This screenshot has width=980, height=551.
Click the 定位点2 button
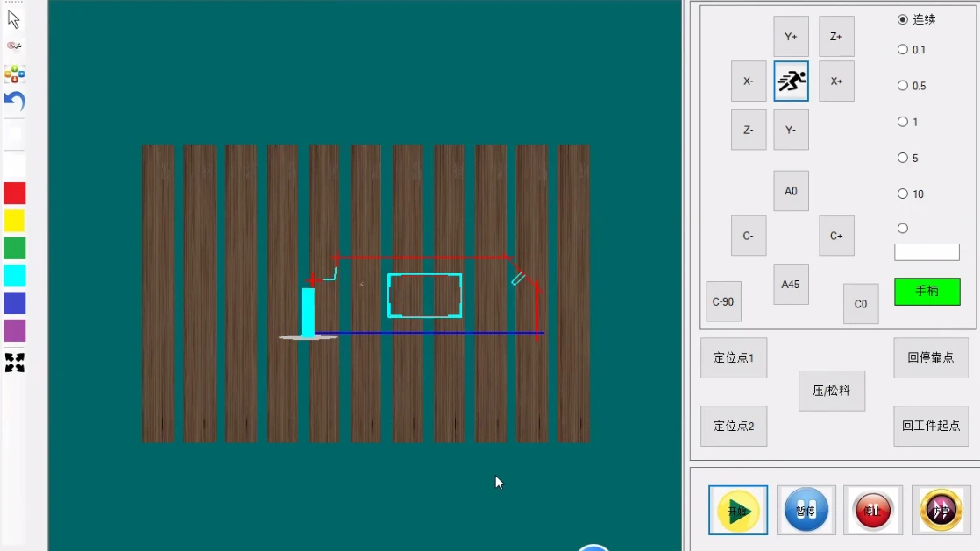tap(734, 426)
